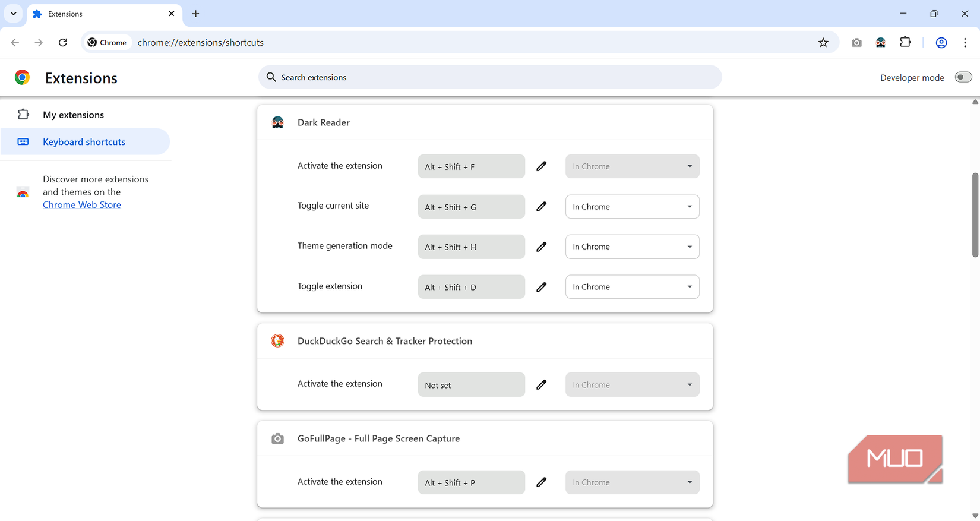This screenshot has height=521, width=980.
Task: Open the Chrome profile avatar icon
Action: (x=941, y=43)
